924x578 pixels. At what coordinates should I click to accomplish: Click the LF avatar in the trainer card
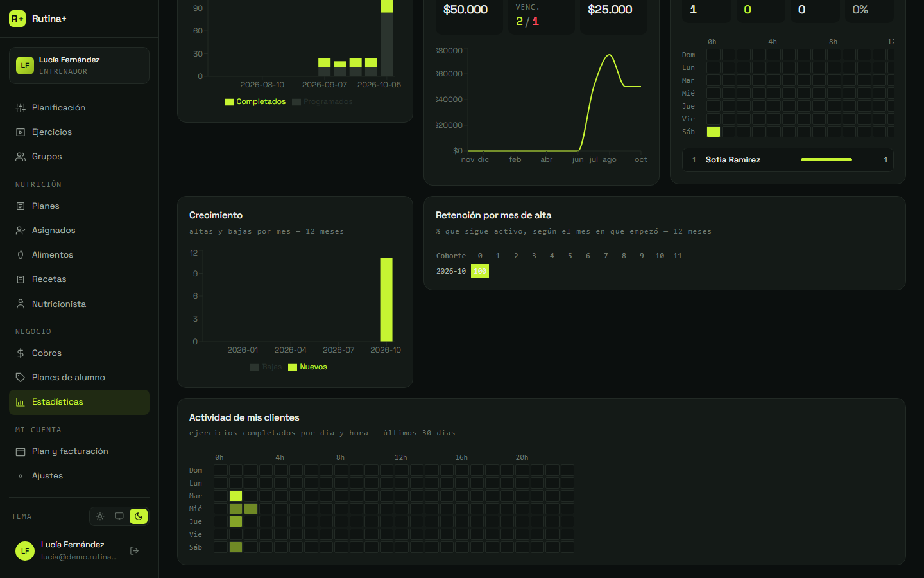[x=25, y=66]
